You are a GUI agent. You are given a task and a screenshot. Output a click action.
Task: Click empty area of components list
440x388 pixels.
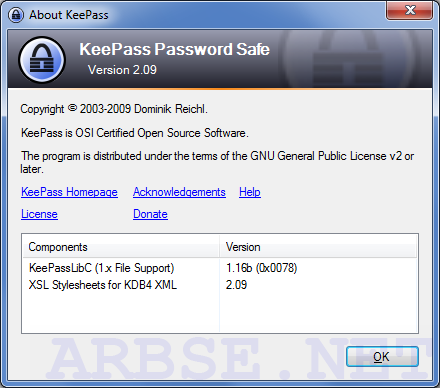220,313
